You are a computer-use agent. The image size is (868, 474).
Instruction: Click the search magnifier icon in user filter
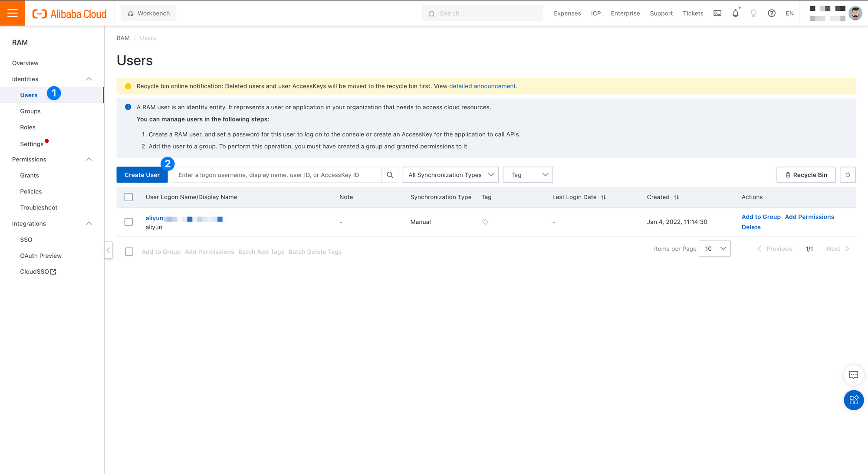click(390, 175)
